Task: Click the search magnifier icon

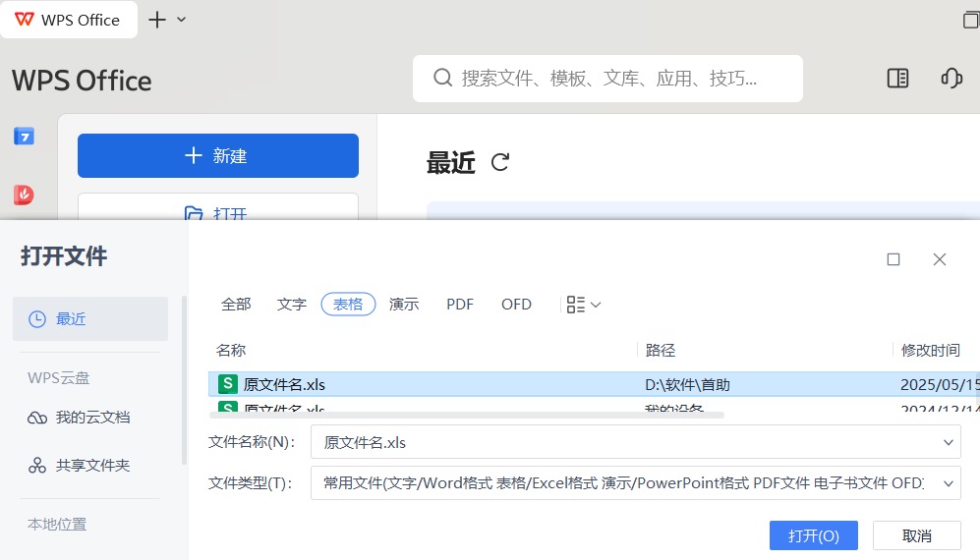Action: (x=442, y=79)
